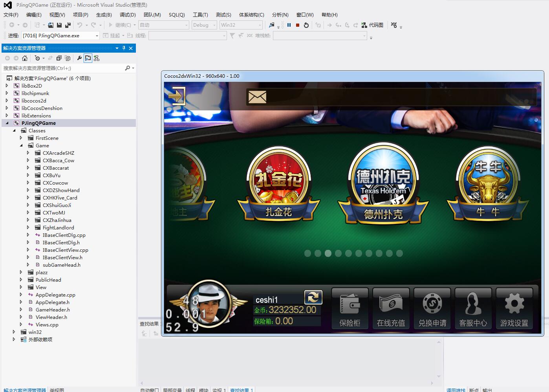Image resolution: width=549 pixels, height=392 pixels.
Task: Click the Restart debugging icon
Action: point(306,25)
